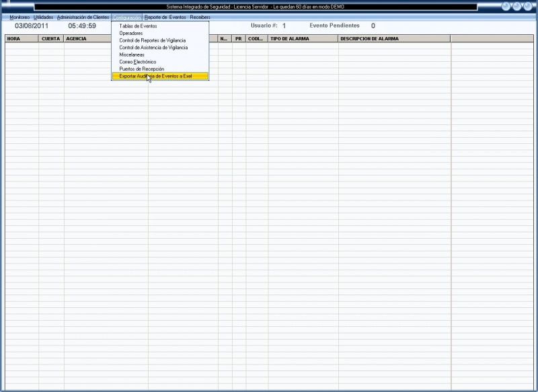
Task: Click the CUENTA column header
Action: 51,39
